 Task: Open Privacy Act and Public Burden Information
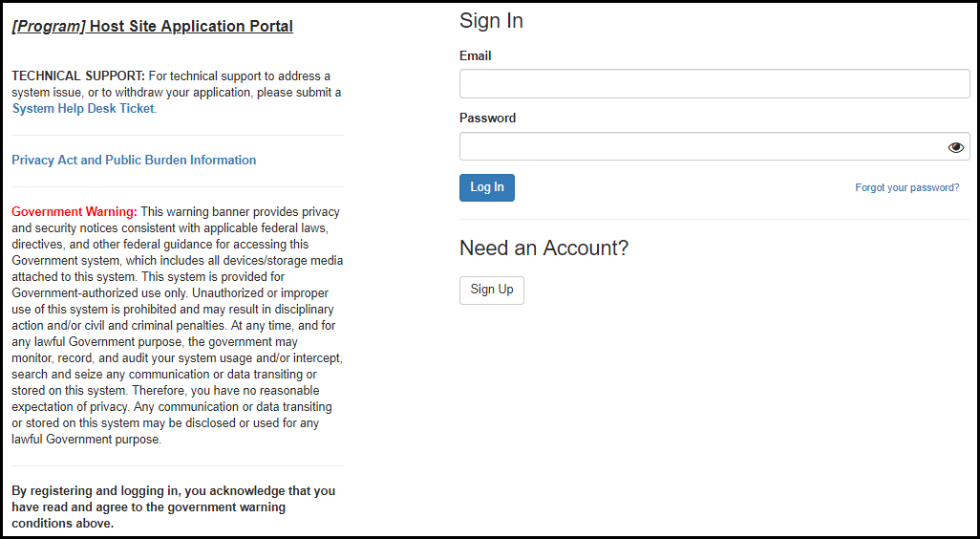[x=134, y=161]
